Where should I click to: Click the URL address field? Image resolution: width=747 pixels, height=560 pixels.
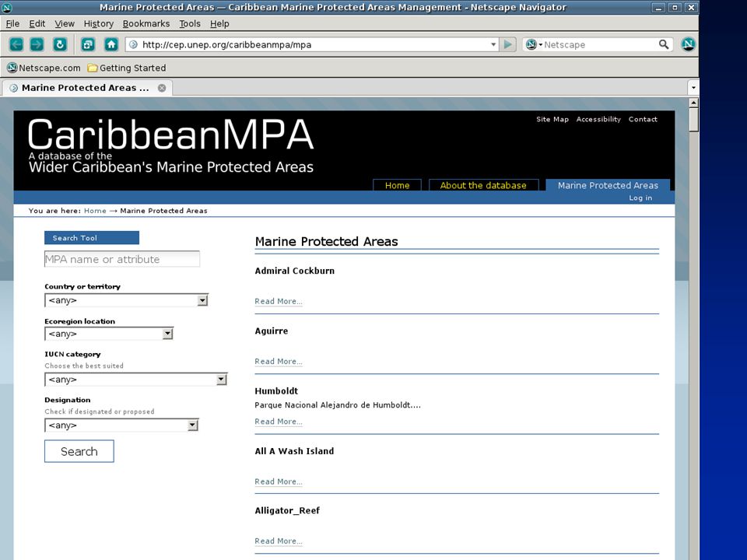[312, 44]
